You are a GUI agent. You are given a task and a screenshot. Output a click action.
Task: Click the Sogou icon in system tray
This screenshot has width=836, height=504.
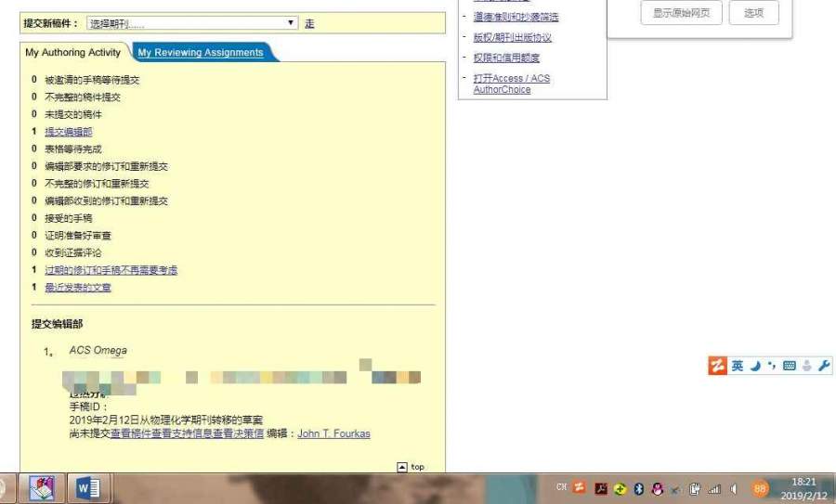pyautogui.click(x=579, y=487)
